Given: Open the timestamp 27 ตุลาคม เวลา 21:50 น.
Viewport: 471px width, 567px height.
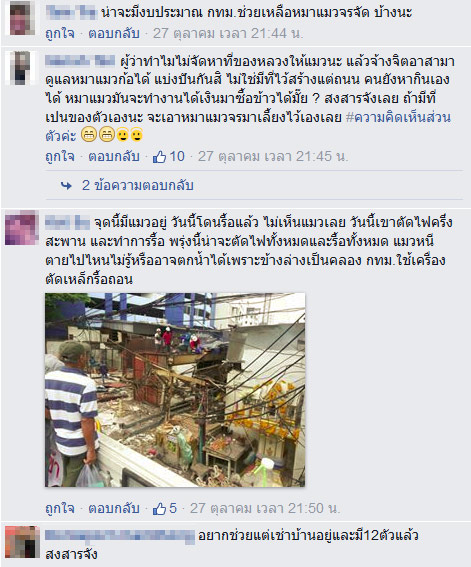Looking at the screenshot, I should [x=265, y=508].
